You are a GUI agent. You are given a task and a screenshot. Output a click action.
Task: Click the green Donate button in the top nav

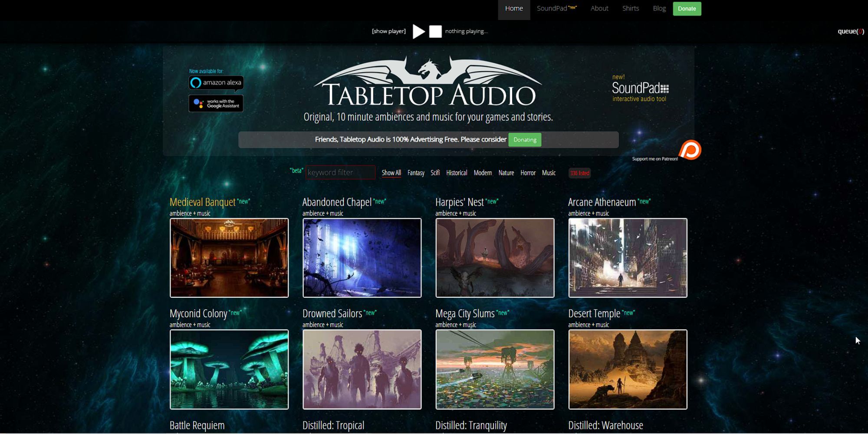tap(687, 9)
